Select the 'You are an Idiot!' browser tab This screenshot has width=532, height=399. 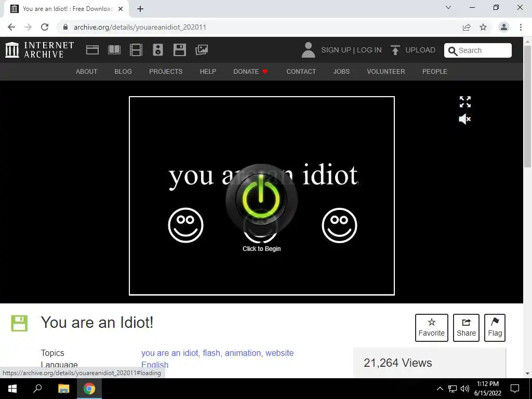point(66,9)
